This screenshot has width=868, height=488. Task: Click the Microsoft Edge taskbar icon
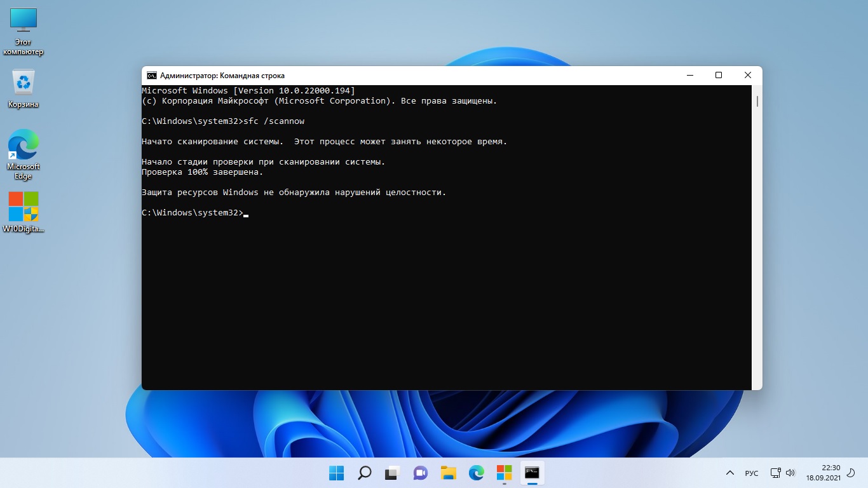point(477,473)
